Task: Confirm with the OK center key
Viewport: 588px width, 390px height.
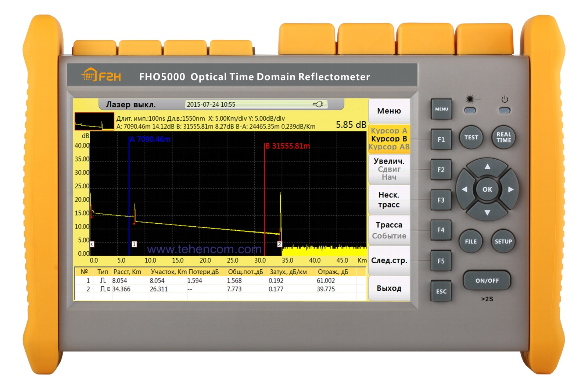Action: tap(487, 189)
